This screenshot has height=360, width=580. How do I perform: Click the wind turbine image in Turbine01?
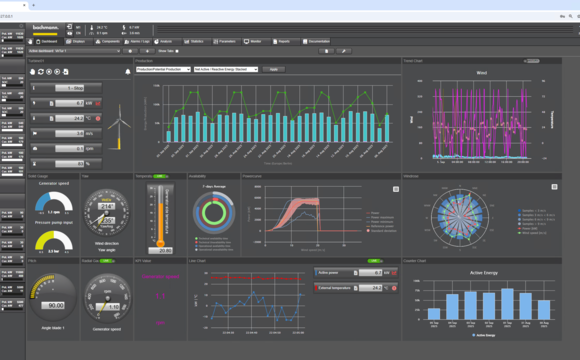click(x=119, y=127)
